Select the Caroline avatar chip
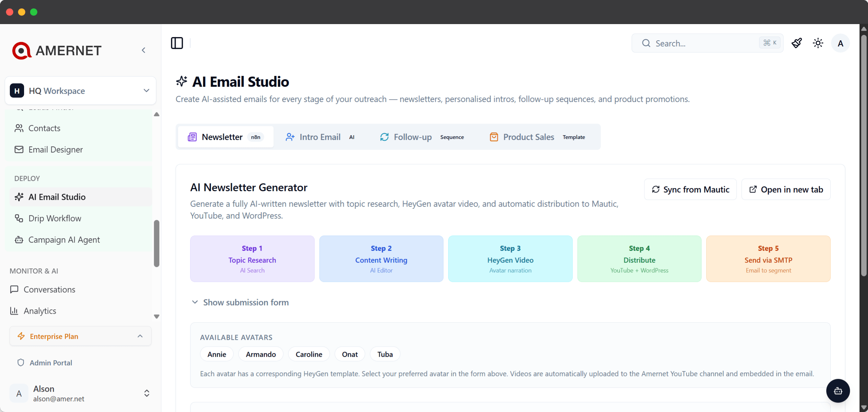Screen dimensions: 868x412 tap(309, 354)
